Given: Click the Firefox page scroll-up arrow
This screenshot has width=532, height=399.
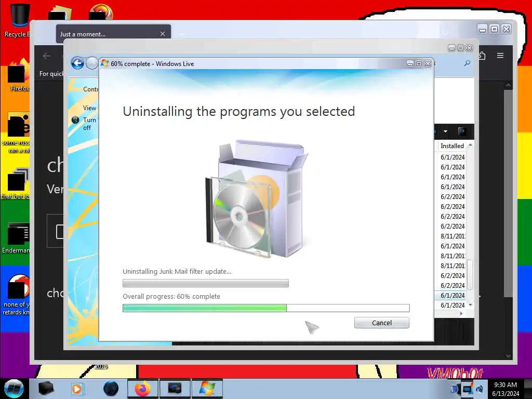Looking at the screenshot, I should (x=508, y=85).
